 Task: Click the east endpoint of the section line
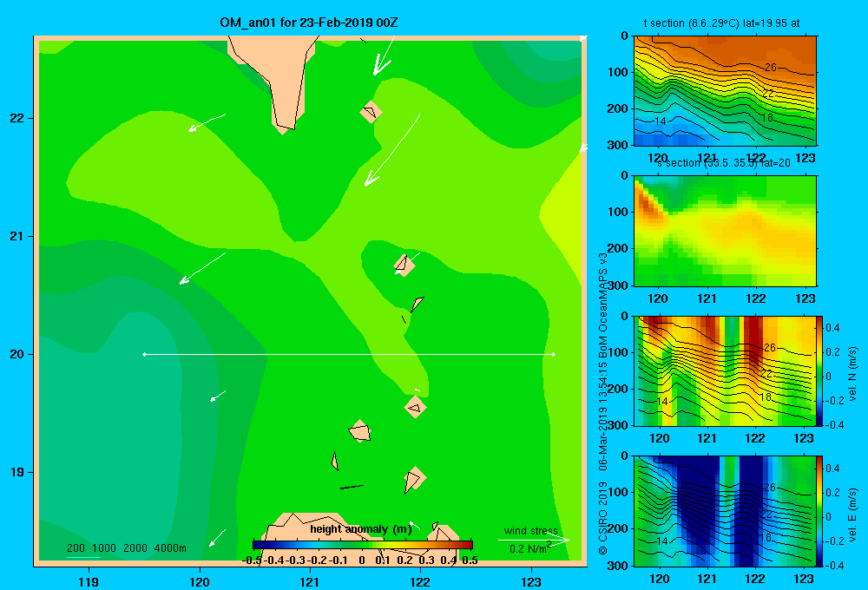click(554, 354)
